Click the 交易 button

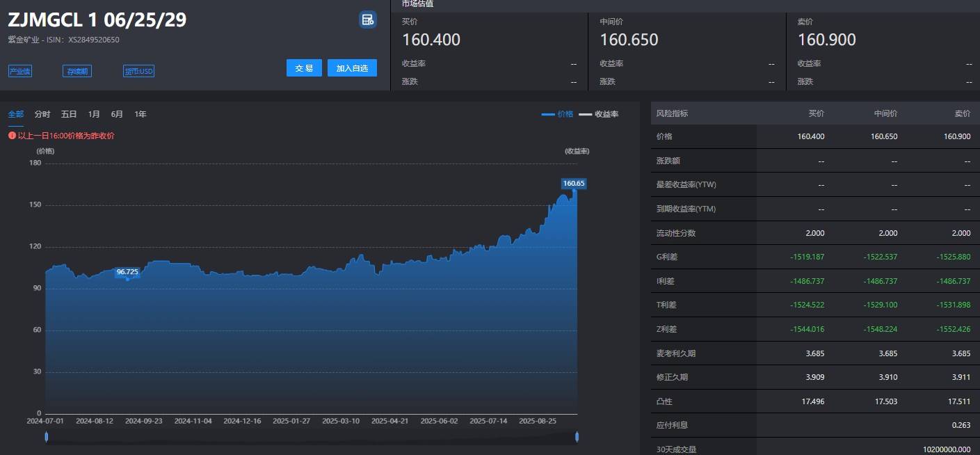[304, 67]
